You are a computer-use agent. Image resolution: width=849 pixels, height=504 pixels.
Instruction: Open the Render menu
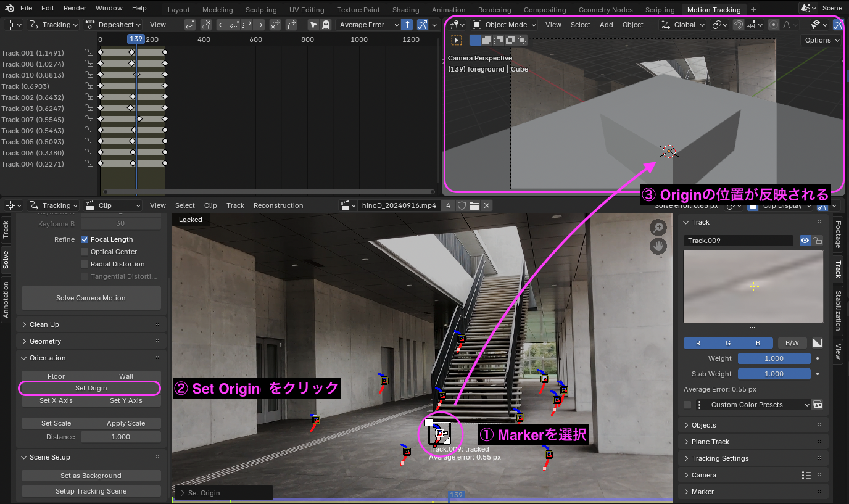click(x=75, y=8)
